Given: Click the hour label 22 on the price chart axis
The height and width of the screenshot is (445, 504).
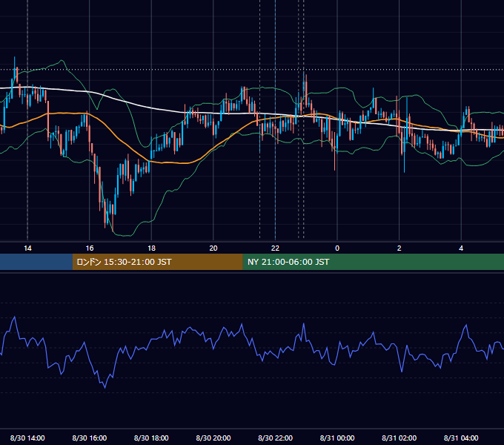Looking at the screenshot, I should (275, 248).
